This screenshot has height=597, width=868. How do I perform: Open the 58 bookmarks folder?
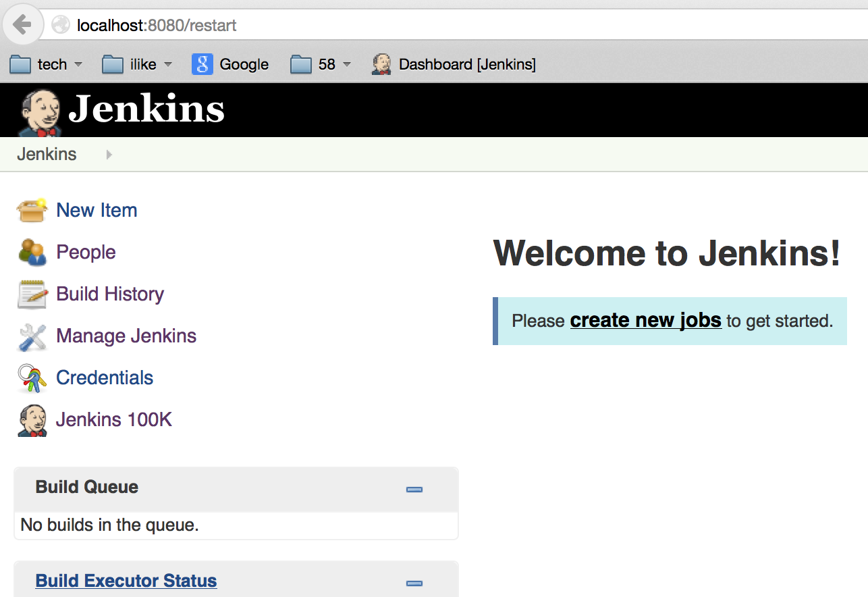(321, 64)
